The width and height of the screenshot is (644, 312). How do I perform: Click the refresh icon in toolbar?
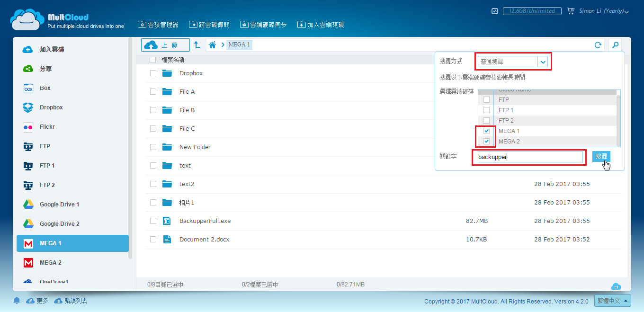pyautogui.click(x=598, y=45)
